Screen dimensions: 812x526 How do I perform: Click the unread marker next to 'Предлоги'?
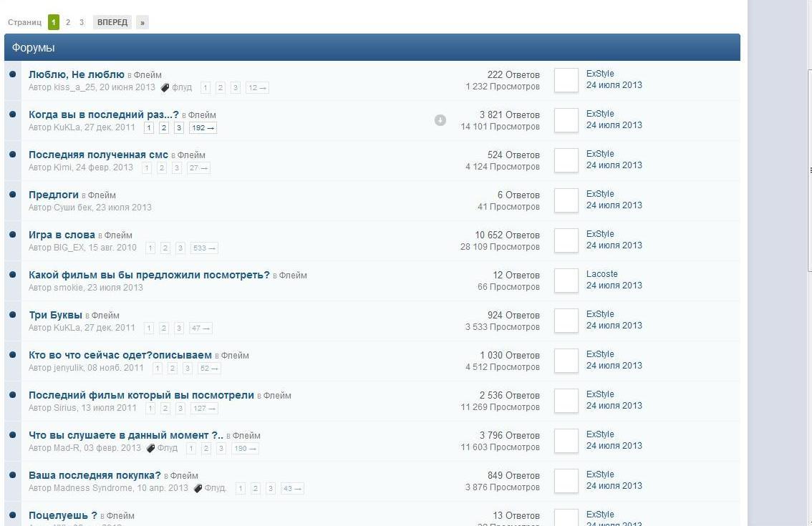pyautogui.click(x=13, y=194)
